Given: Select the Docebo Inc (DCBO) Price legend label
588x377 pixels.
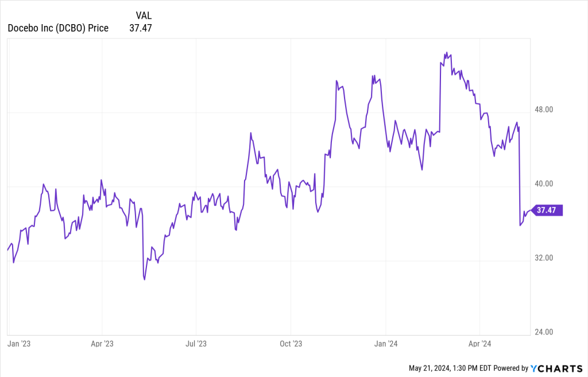Looking at the screenshot, I should tap(58, 28).
